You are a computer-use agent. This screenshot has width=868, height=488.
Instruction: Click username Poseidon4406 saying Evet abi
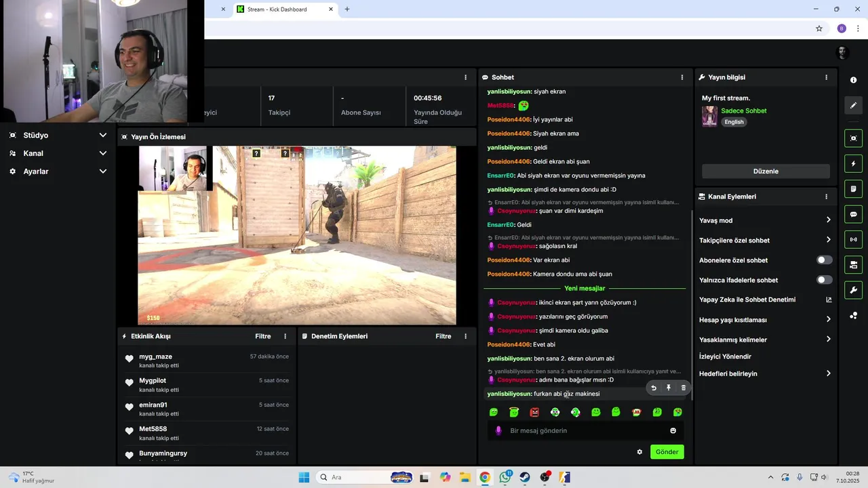point(509,344)
